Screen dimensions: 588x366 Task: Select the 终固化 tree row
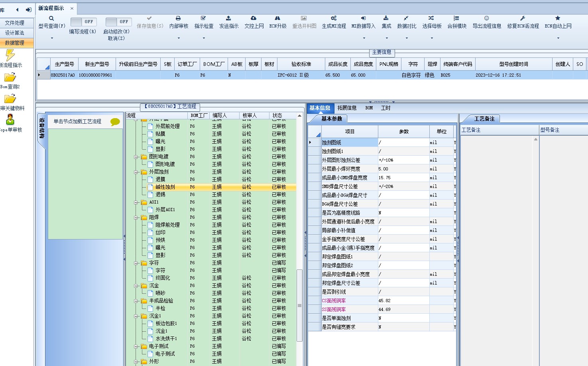[211, 278]
